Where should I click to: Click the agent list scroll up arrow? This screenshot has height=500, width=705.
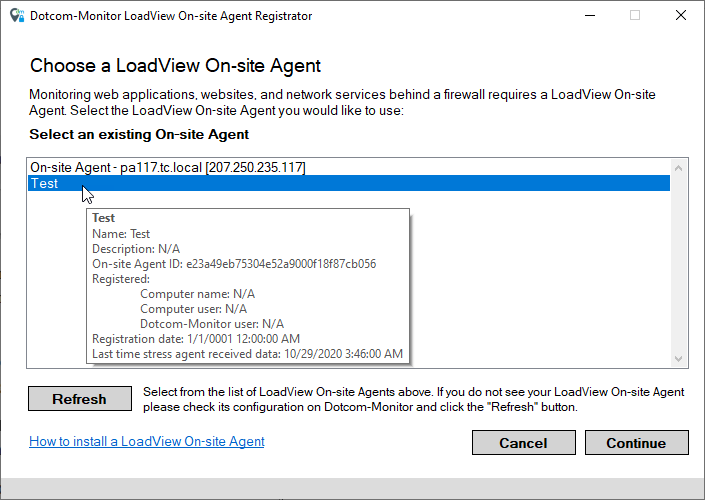[x=679, y=167]
